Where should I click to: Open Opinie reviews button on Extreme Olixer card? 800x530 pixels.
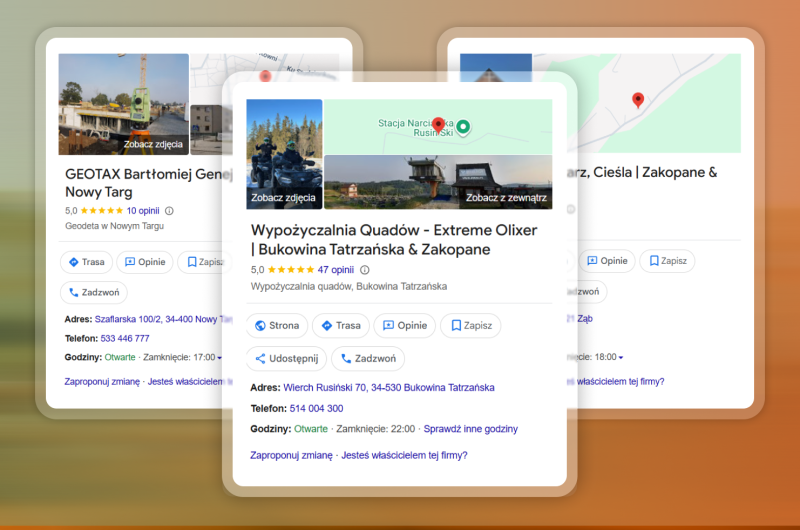pos(405,325)
